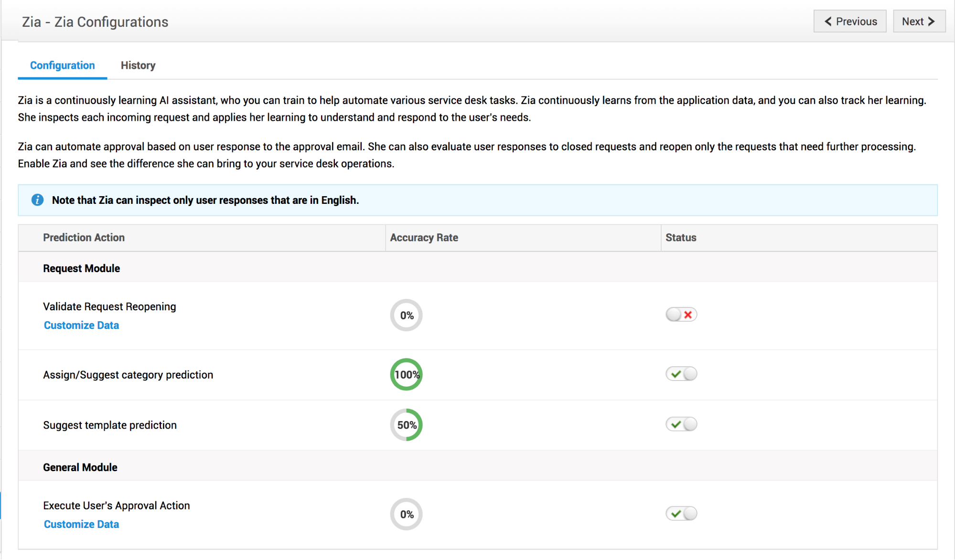Switch to the History tab

[138, 65]
